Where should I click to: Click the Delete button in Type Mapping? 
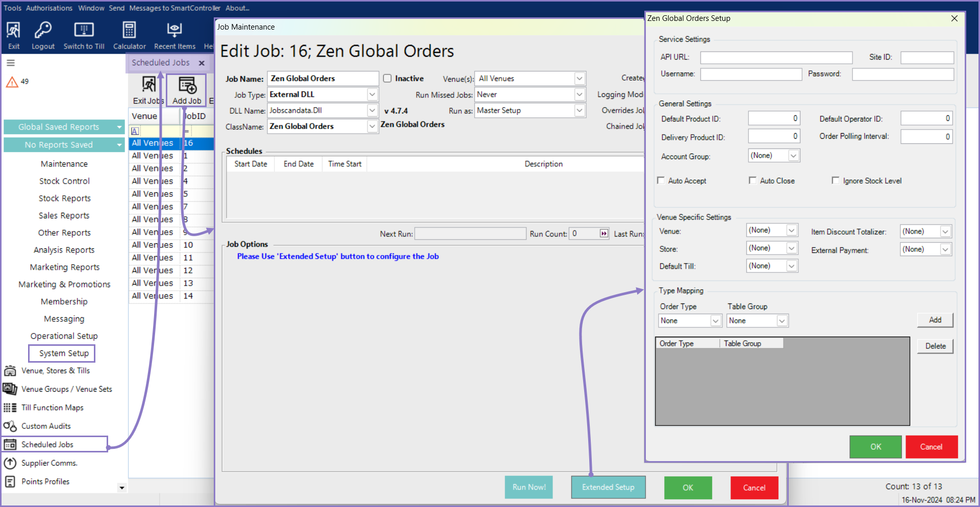(x=935, y=346)
